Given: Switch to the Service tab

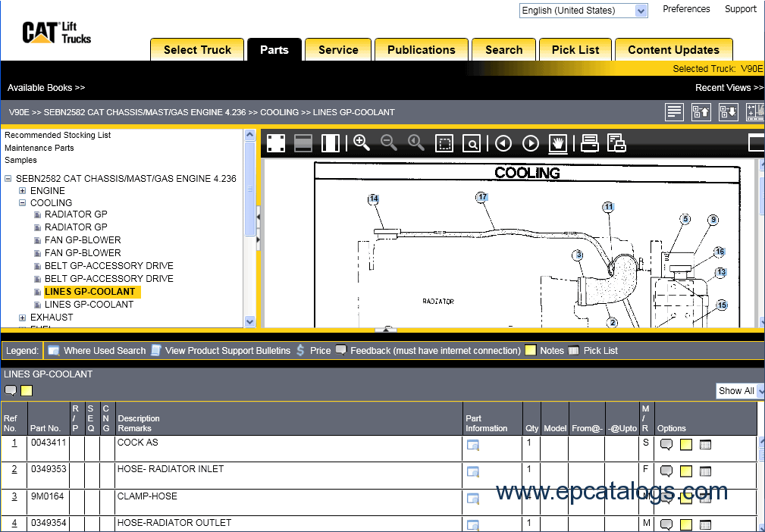Looking at the screenshot, I should point(338,50).
